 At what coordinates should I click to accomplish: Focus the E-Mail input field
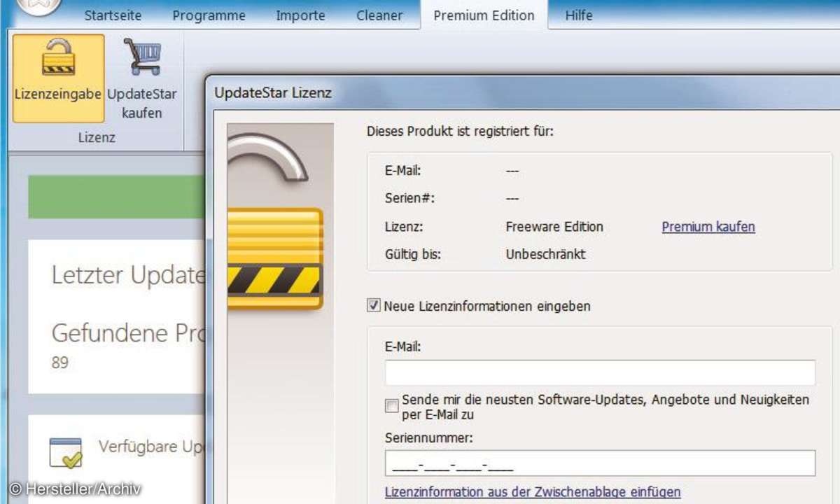click(600, 372)
